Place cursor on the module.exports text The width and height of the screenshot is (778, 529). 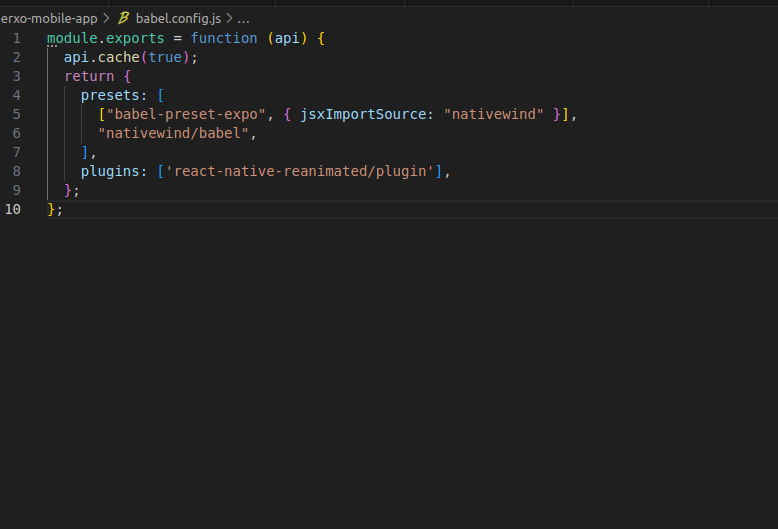click(x=106, y=38)
